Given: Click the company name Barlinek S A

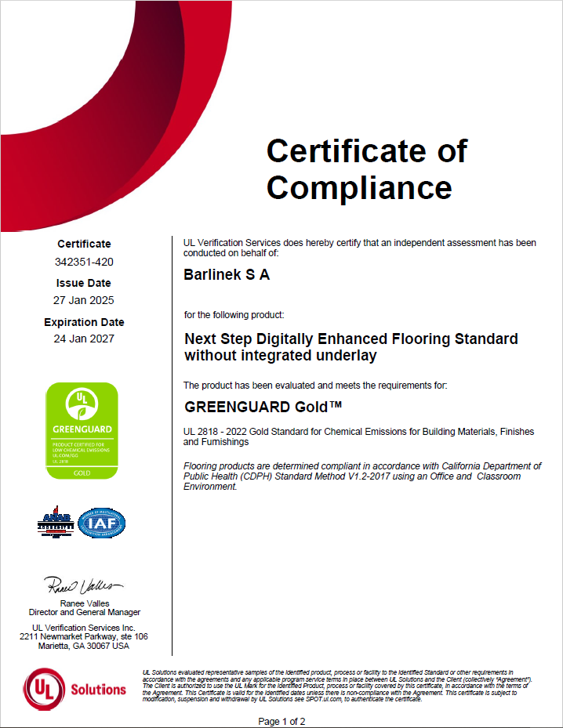Looking at the screenshot, I should [x=227, y=275].
